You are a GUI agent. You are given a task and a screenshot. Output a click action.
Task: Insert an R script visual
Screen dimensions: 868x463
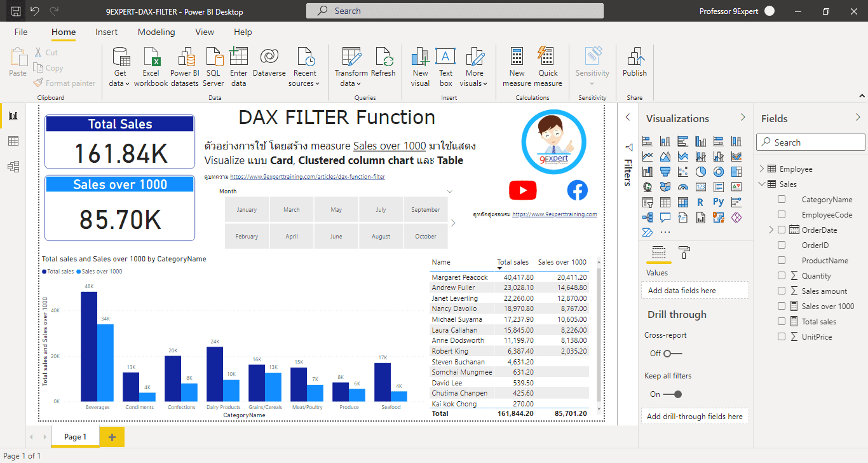pos(700,202)
